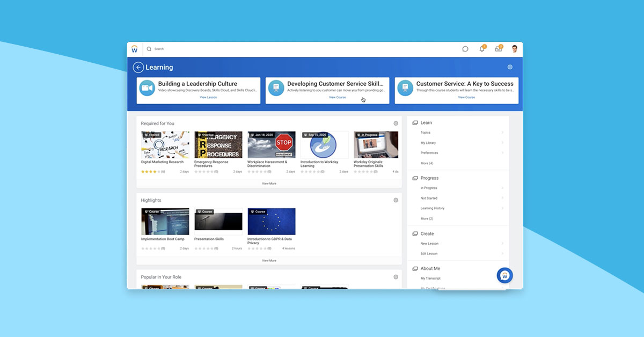
Task: Open the notifications bell icon
Action: [x=482, y=49]
